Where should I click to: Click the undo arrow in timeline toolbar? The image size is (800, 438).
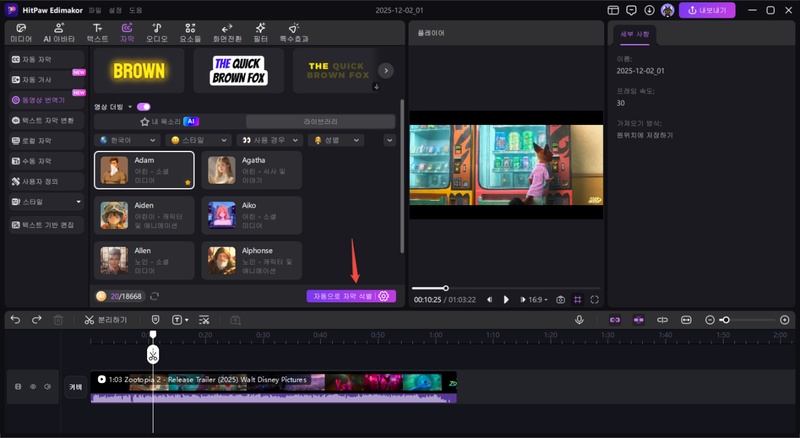tap(15, 320)
